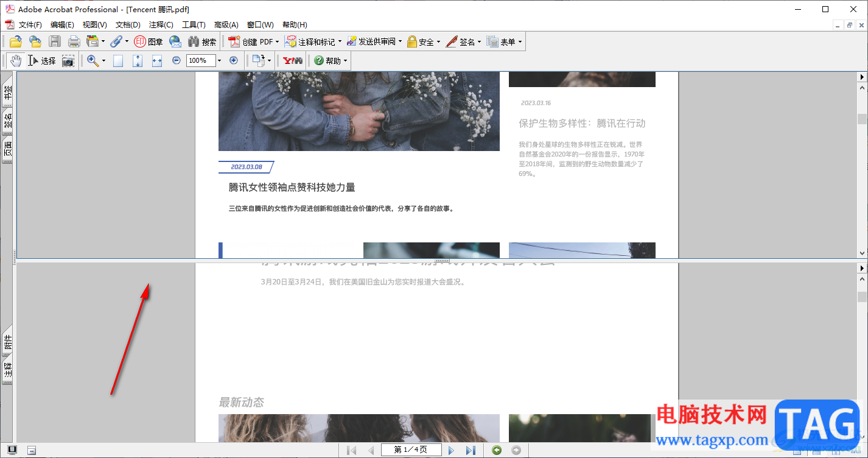Expand the magnifier zoom tool dropdown arrow
868x458 pixels.
[x=103, y=61]
